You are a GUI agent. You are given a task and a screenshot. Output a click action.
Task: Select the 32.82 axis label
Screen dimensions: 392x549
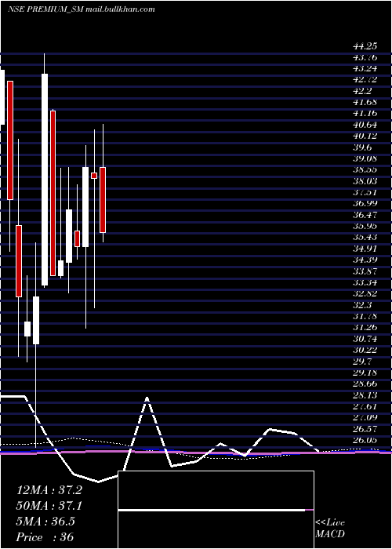[x=365, y=293]
